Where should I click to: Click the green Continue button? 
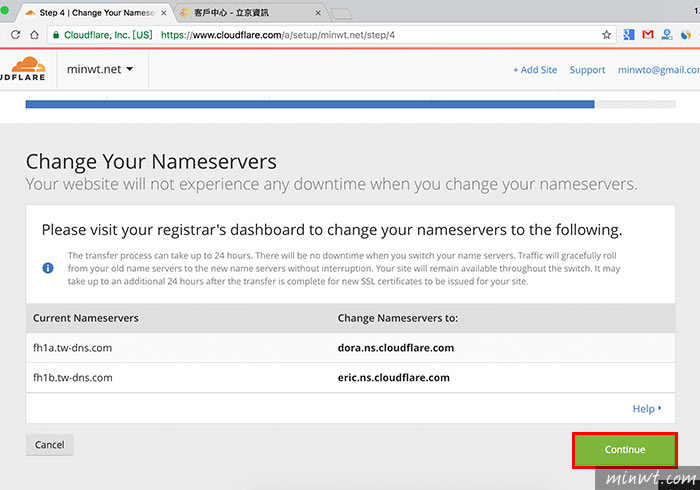625,450
